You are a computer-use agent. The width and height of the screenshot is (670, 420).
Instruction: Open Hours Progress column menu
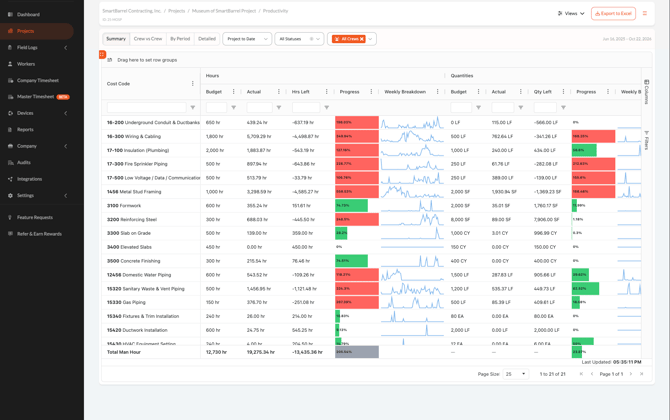tap(371, 92)
